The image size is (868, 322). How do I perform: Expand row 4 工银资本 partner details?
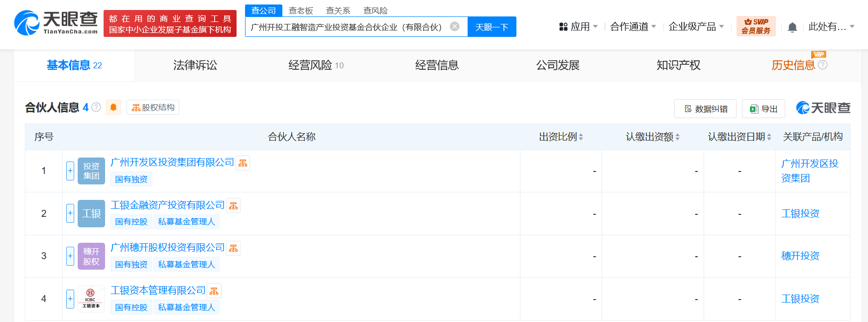70,299
